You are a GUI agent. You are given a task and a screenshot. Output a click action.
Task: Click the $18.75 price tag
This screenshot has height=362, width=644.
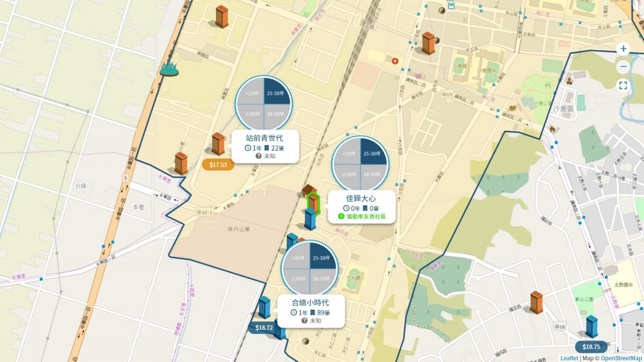click(591, 347)
